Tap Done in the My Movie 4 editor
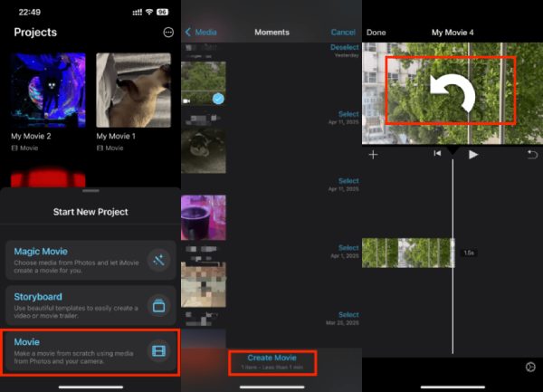The image size is (543, 392). coord(376,33)
